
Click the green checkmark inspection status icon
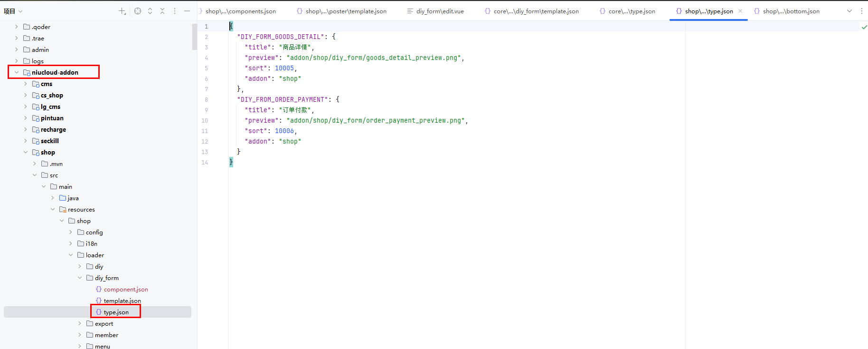point(864,27)
